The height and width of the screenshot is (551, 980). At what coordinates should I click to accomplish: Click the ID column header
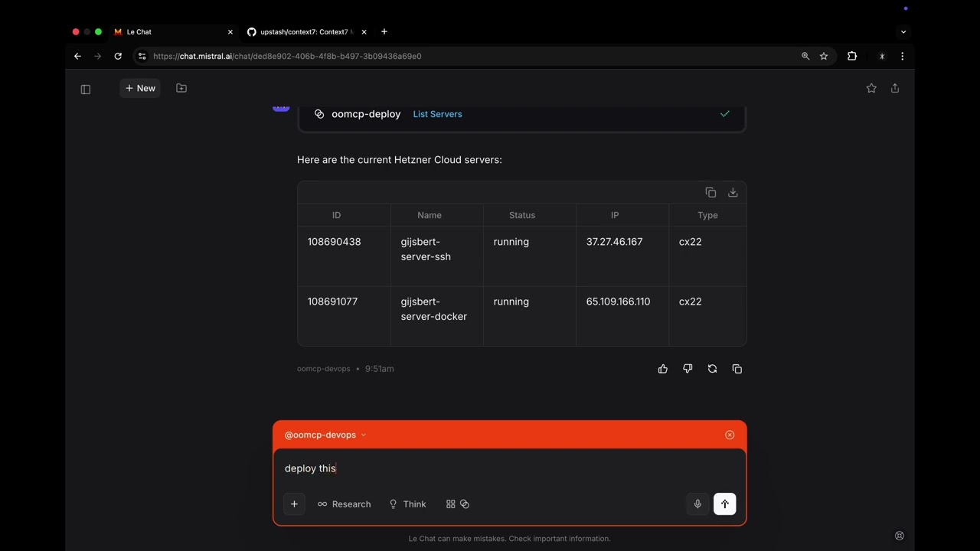pos(336,215)
